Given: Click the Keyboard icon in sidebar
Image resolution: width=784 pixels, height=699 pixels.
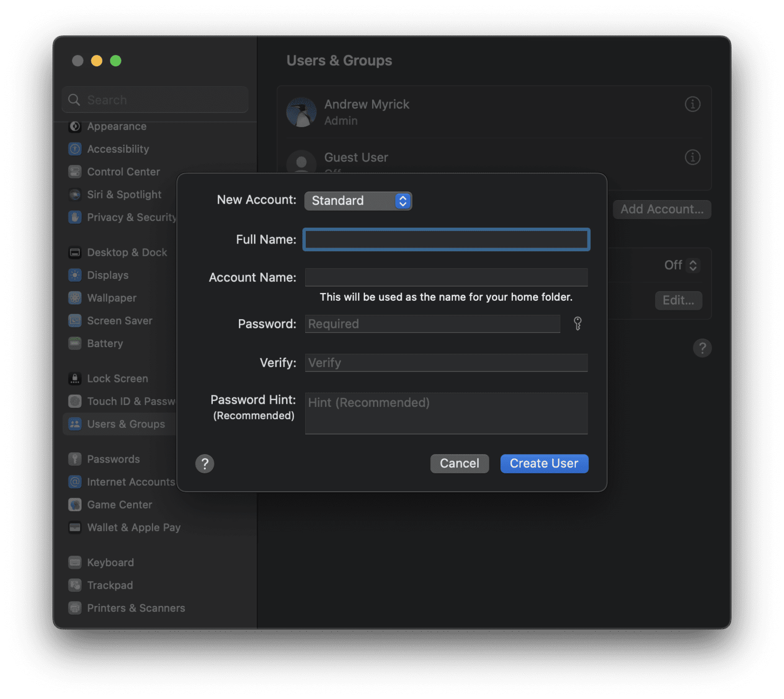Looking at the screenshot, I should (75, 563).
